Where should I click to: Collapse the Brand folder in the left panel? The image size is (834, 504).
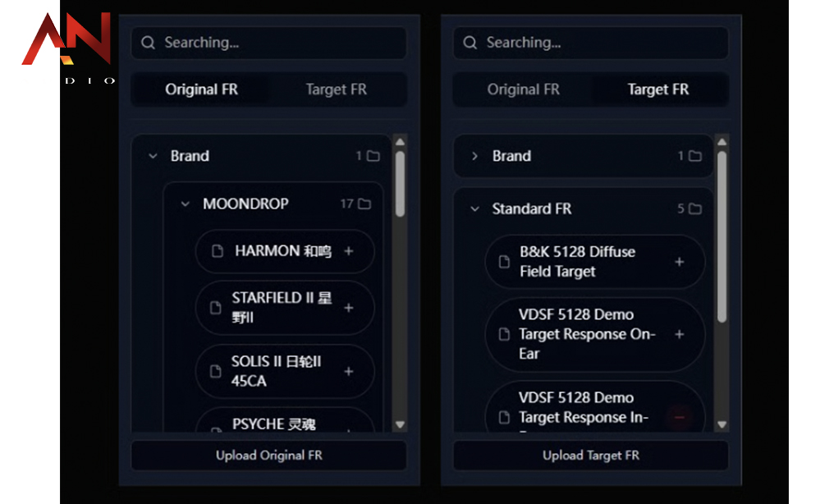(154, 156)
